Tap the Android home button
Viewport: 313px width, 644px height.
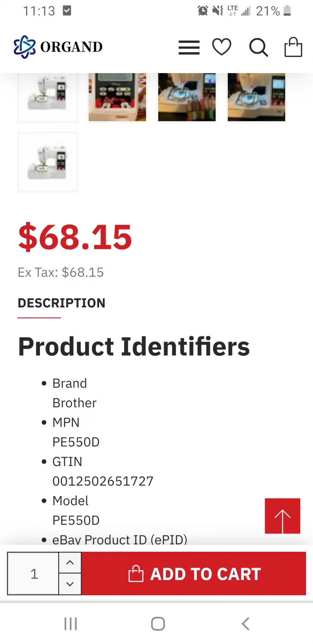pyautogui.click(x=158, y=624)
